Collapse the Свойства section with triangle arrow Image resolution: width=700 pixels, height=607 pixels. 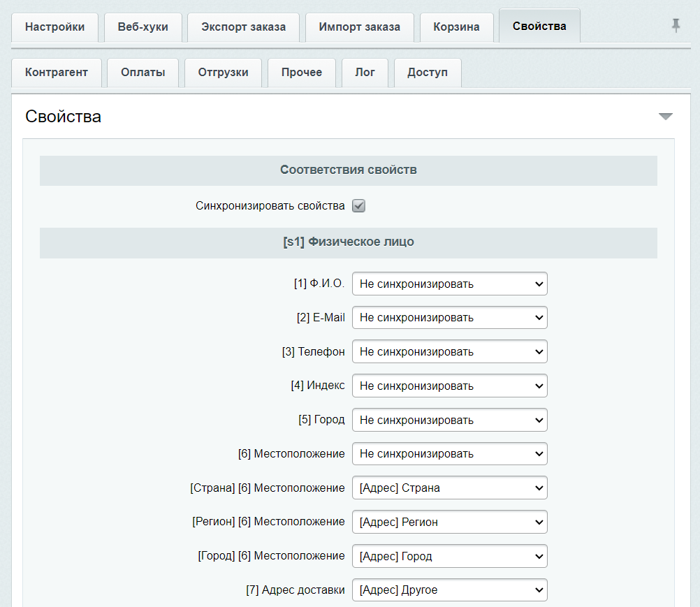[x=665, y=117]
